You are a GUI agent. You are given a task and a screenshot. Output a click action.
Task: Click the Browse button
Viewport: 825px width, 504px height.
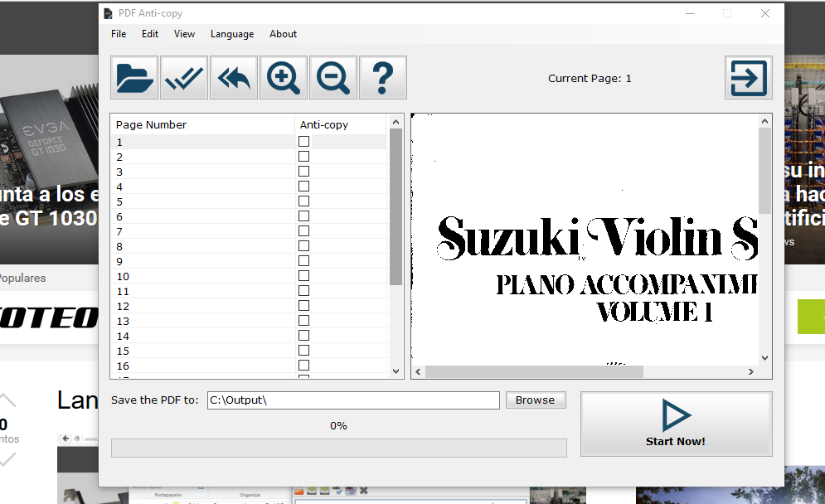[536, 400]
